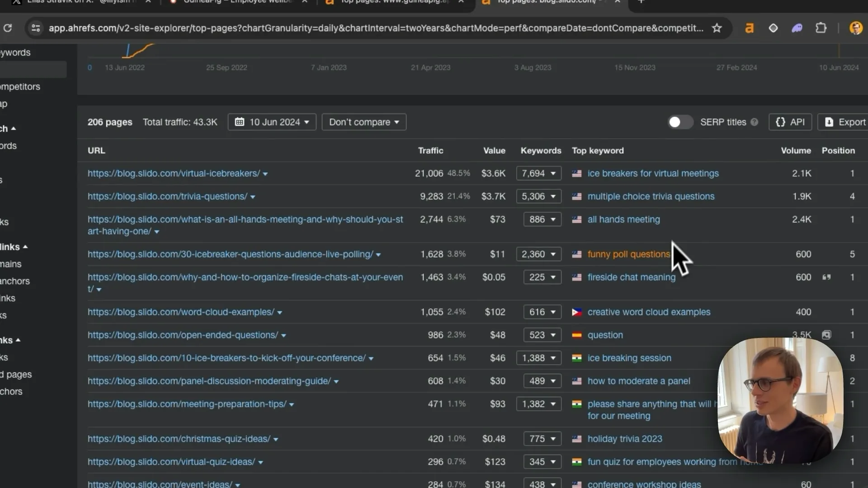This screenshot has height=488, width=868.
Task: Sort by the Keywords column header
Action: pos(541,150)
